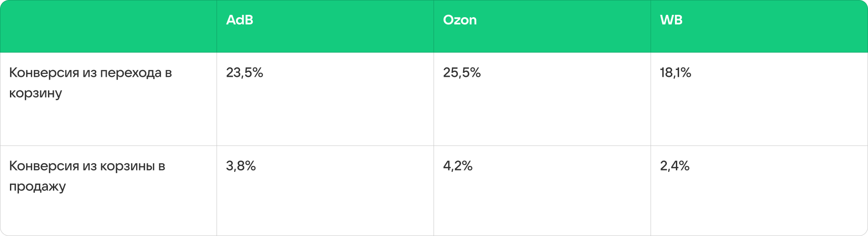The height and width of the screenshot is (236, 868).
Task: Click the 18,1% value under WB
Action: (675, 73)
